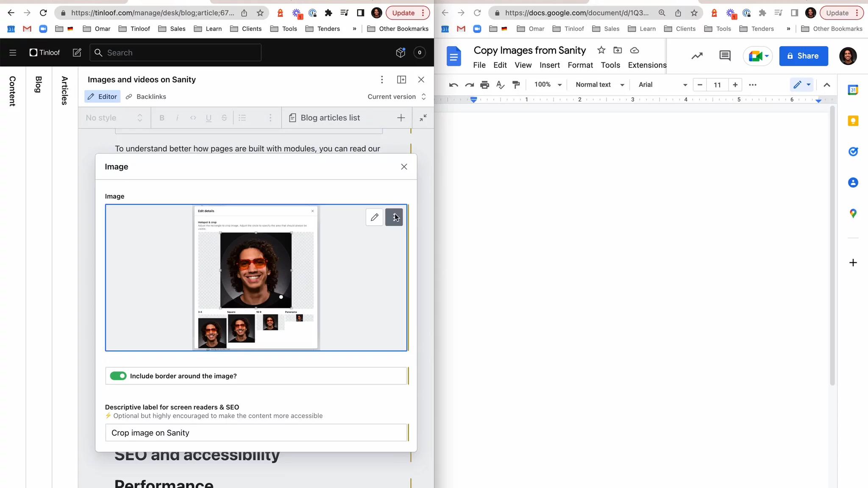The image size is (868, 488).
Task: Toggle bold formatting in Sanity editor
Action: pyautogui.click(x=161, y=118)
